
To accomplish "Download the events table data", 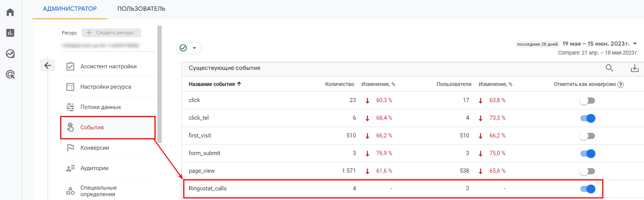I will click(635, 68).
